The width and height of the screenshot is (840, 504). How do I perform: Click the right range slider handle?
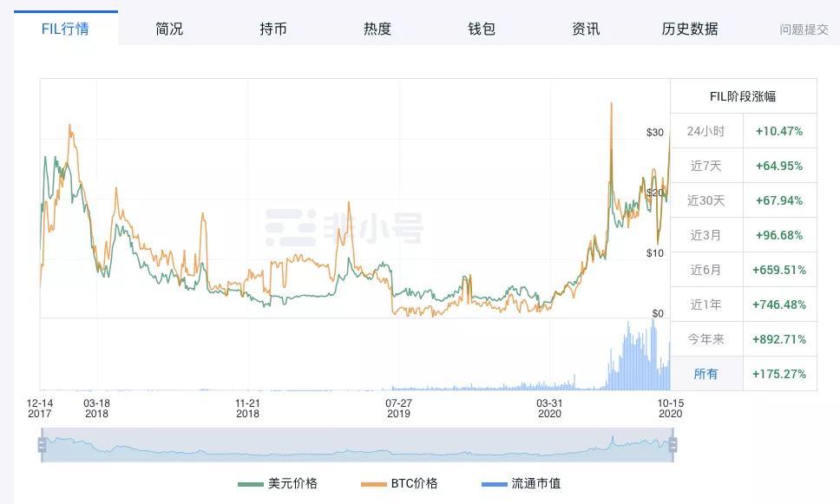coord(672,445)
